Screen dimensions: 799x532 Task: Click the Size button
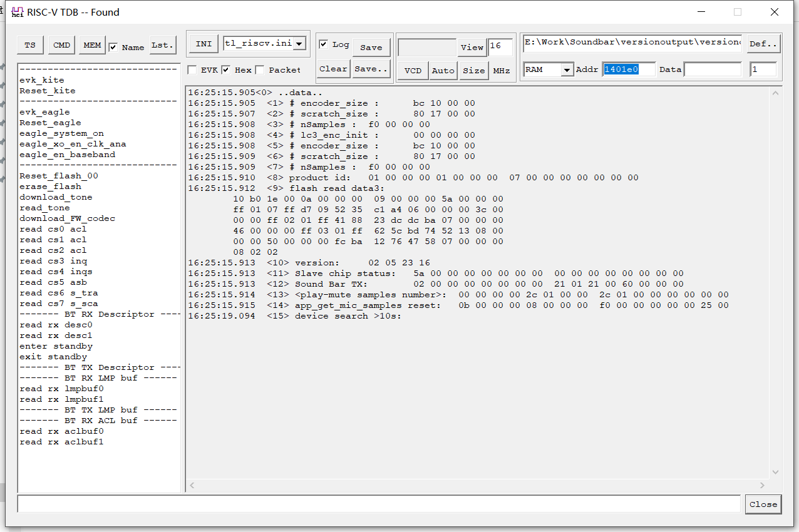[473, 71]
